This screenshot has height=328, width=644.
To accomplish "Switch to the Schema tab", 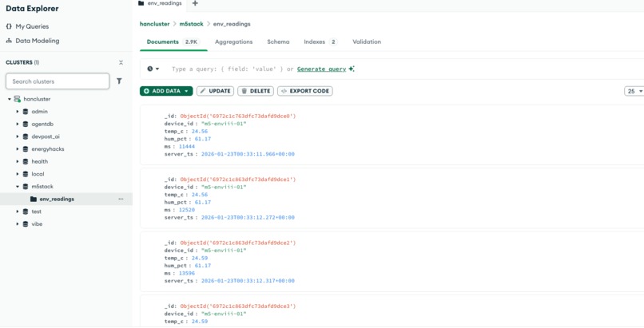I will click(278, 41).
